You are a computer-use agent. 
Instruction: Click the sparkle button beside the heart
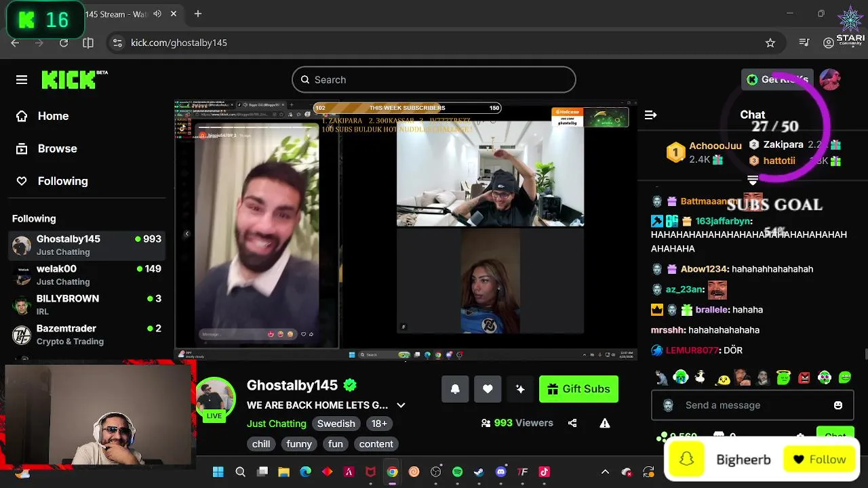pyautogui.click(x=520, y=389)
